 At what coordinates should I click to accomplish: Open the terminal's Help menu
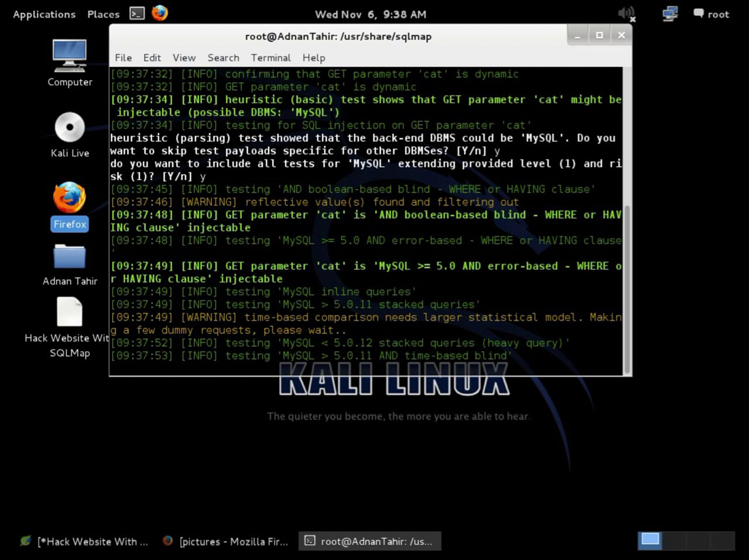coord(314,58)
